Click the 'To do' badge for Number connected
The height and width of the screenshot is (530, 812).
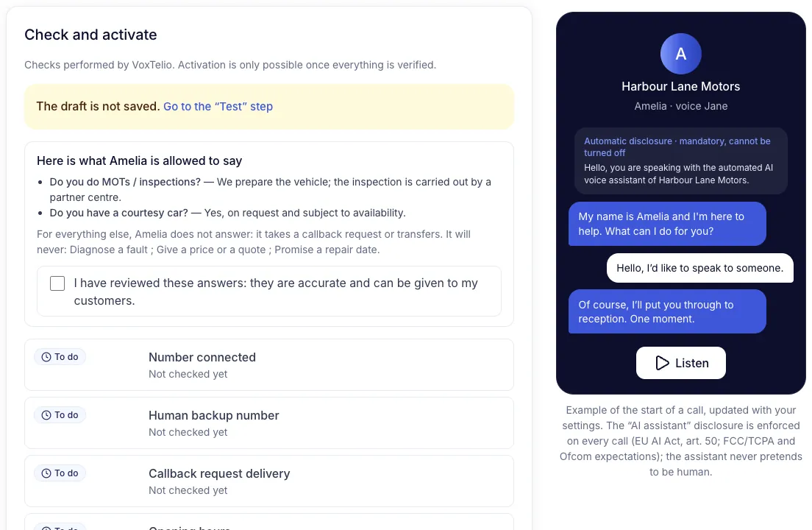[60, 357]
